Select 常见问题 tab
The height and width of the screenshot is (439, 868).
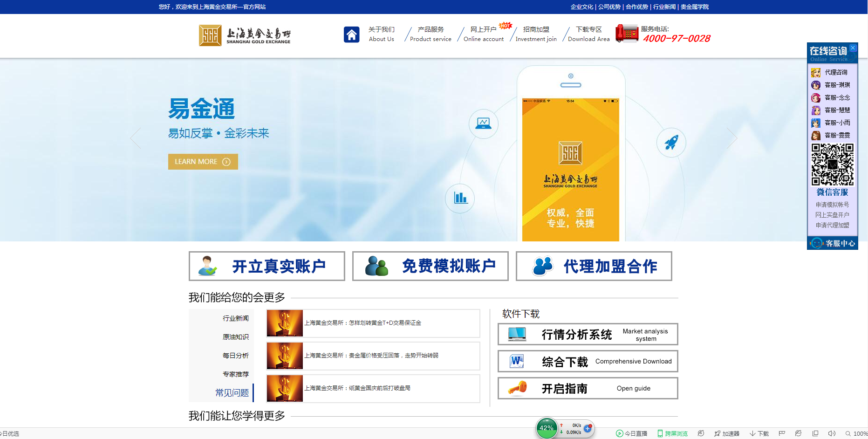232,393
